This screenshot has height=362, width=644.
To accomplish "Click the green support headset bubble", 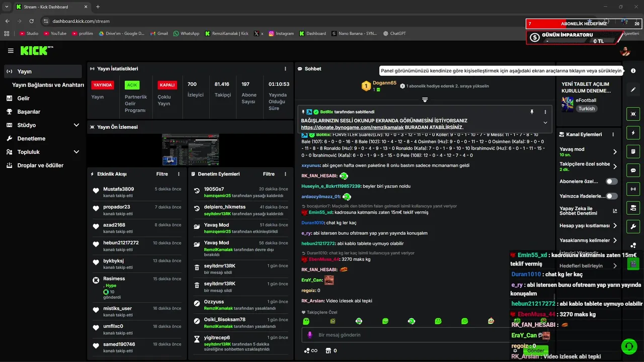I will 628,346.
